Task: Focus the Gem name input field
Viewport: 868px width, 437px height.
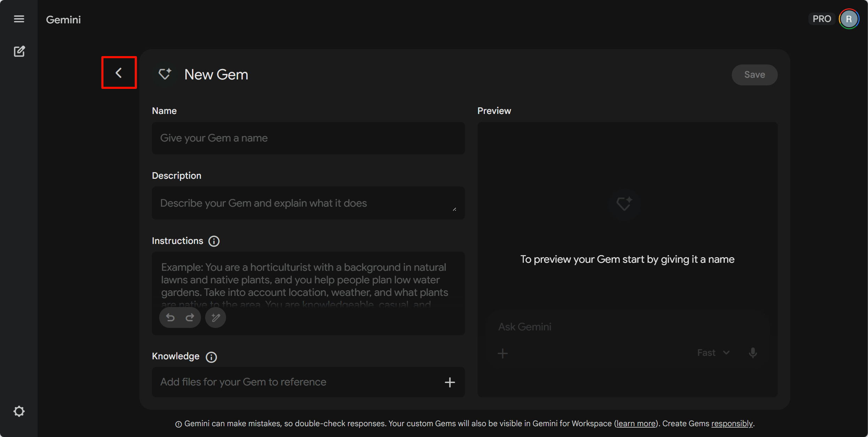Action: tap(308, 138)
